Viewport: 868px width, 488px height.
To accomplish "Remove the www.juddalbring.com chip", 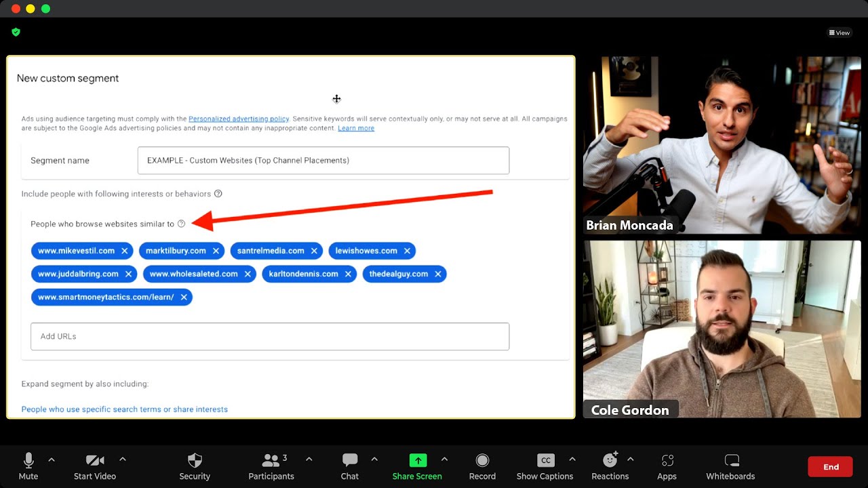I will pos(128,274).
